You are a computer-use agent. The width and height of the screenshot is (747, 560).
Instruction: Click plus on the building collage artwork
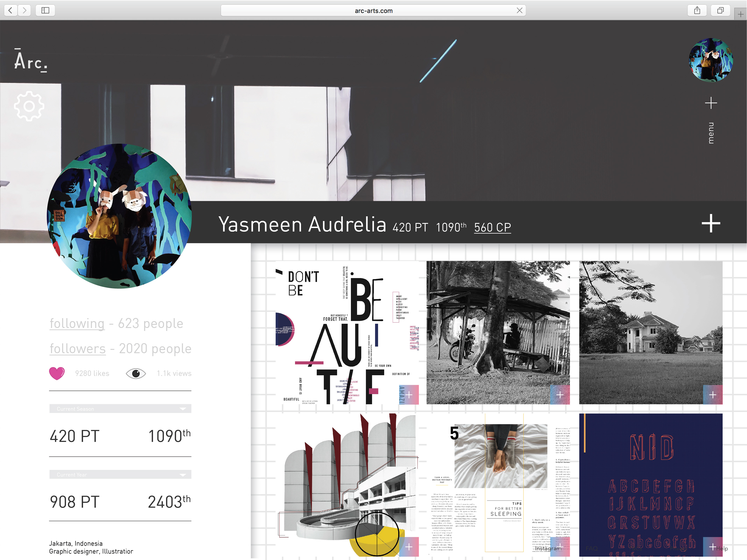409,547
